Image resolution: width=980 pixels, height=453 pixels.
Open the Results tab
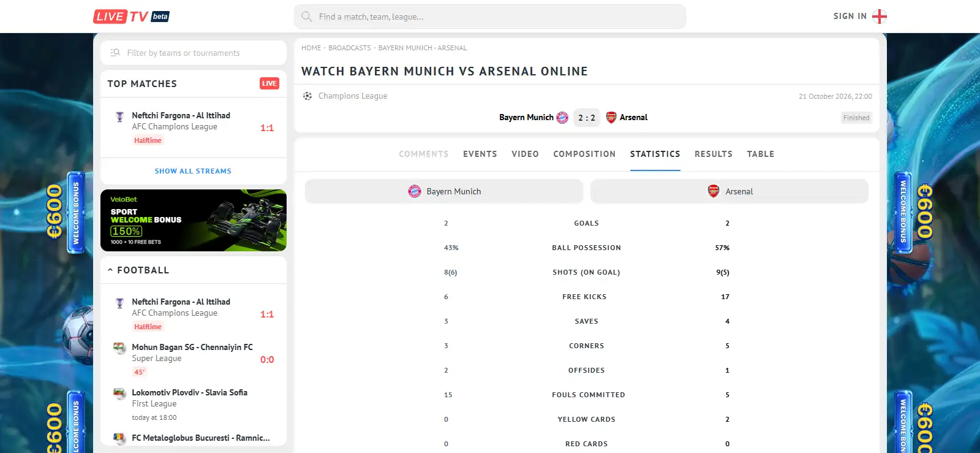tap(714, 154)
